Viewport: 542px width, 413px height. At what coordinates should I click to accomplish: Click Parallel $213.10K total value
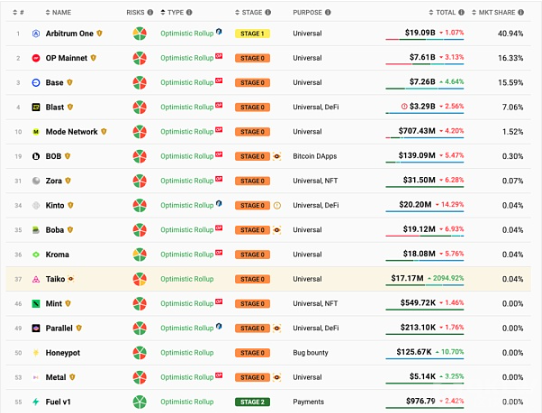[418, 328]
